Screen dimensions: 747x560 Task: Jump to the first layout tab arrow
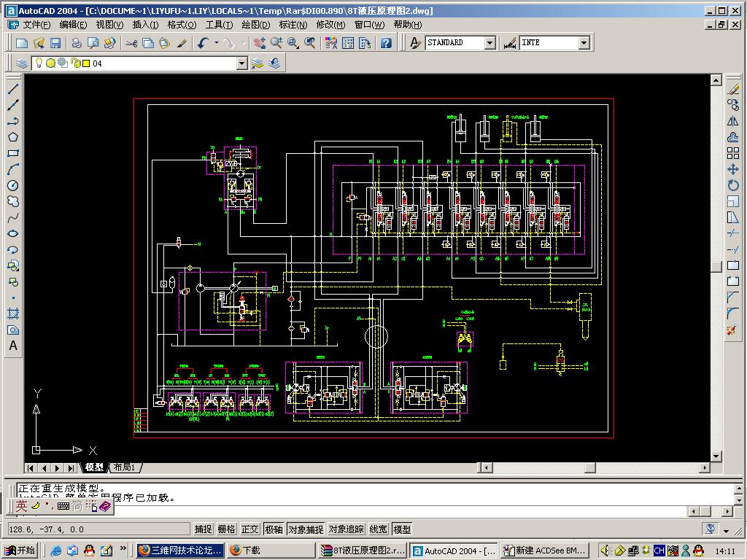tap(31, 468)
